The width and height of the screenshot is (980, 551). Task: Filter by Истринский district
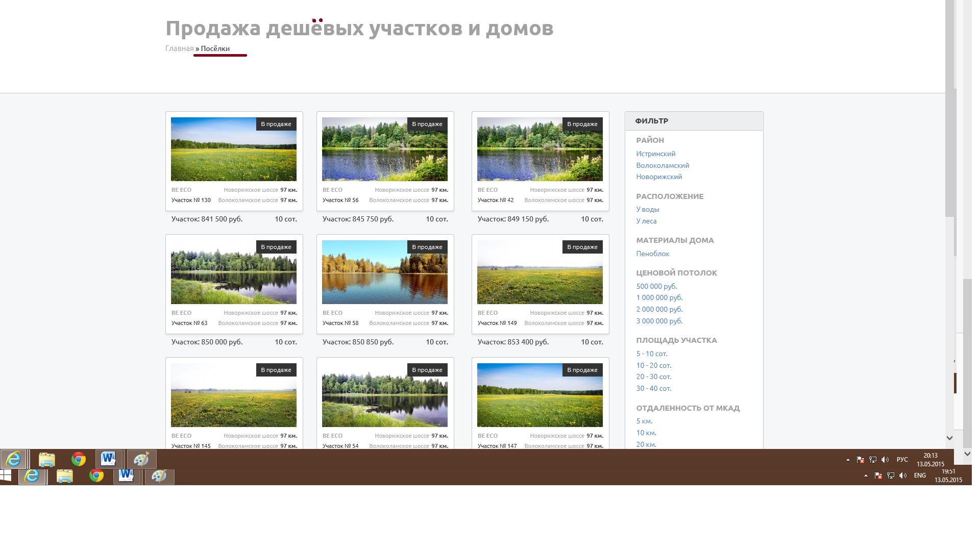click(x=655, y=154)
